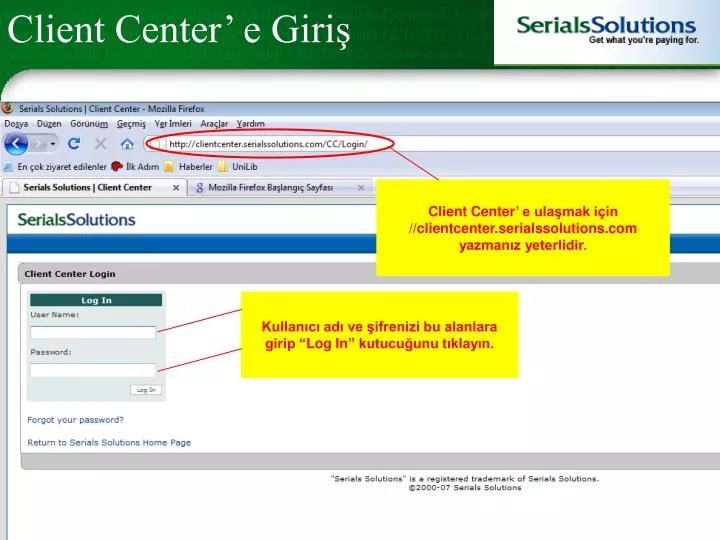Screen dimensions: 720x540
Task: Click the User Name input field
Action: [93, 332]
